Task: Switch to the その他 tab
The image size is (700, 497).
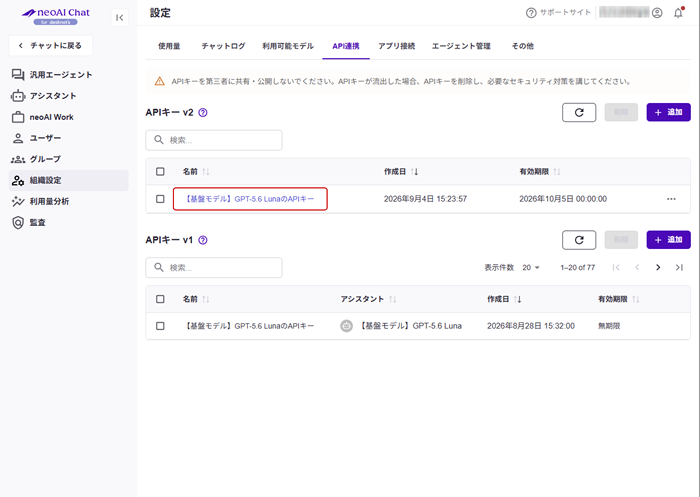Action: [523, 46]
